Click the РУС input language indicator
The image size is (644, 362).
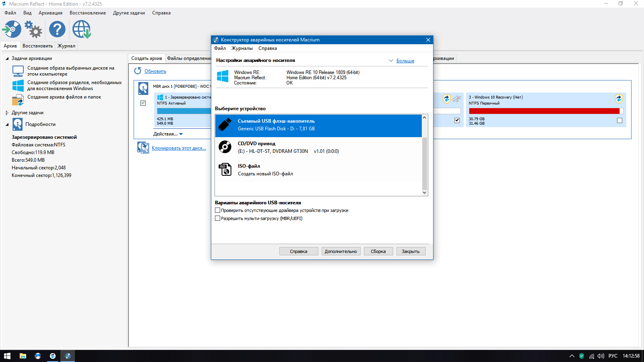pyautogui.click(x=613, y=356)
